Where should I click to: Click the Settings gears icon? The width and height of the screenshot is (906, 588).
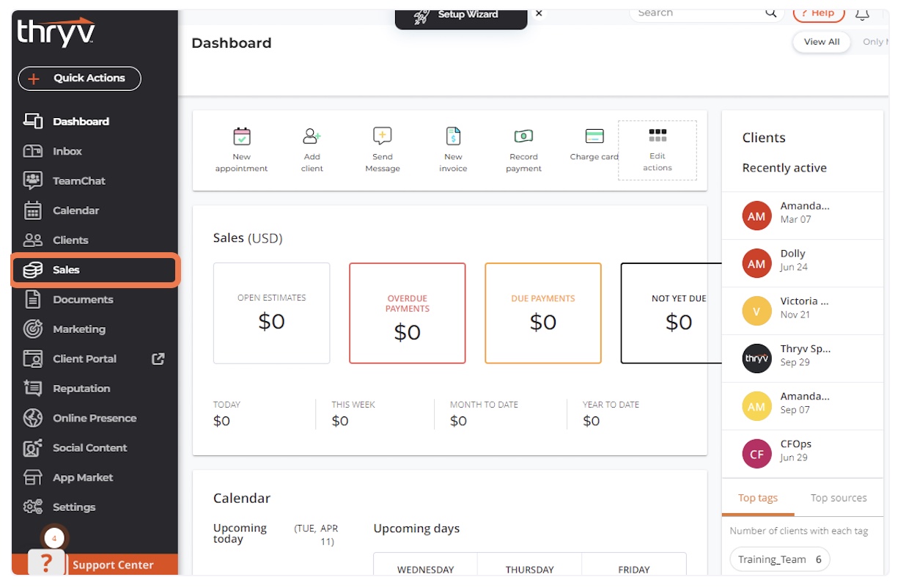coord(33,507)
